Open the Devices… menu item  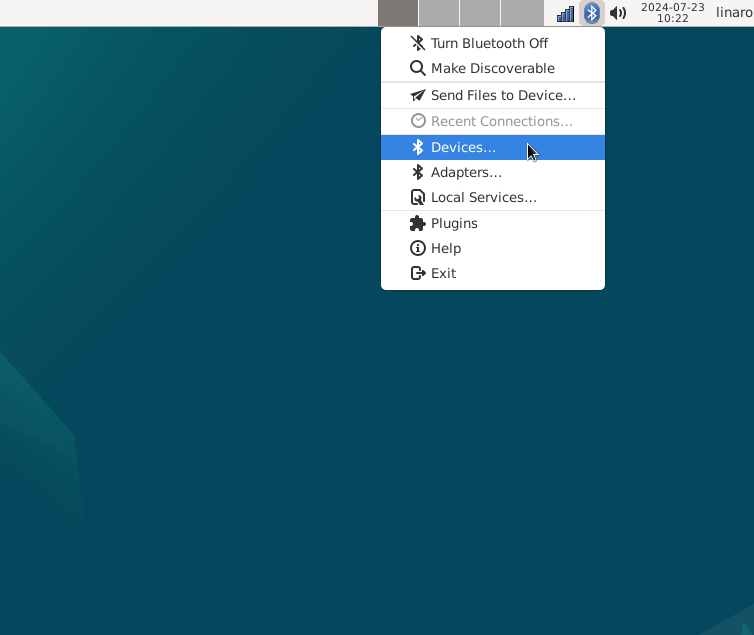(493, 147)
